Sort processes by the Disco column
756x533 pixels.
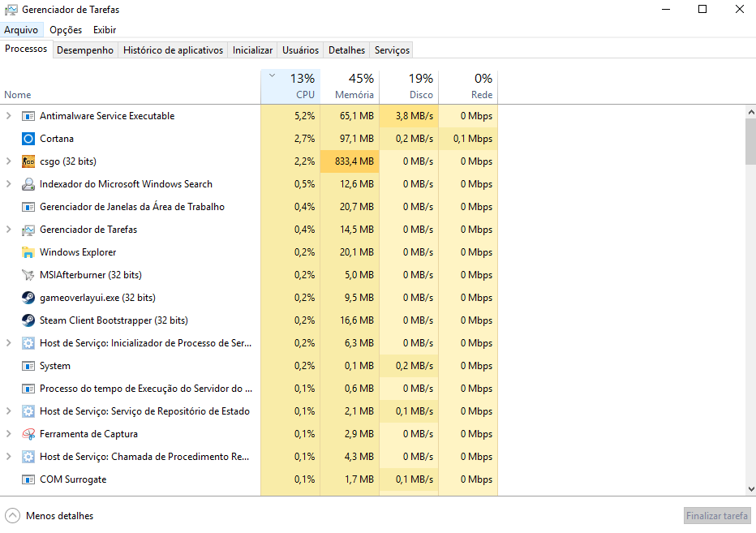(410, 87)
